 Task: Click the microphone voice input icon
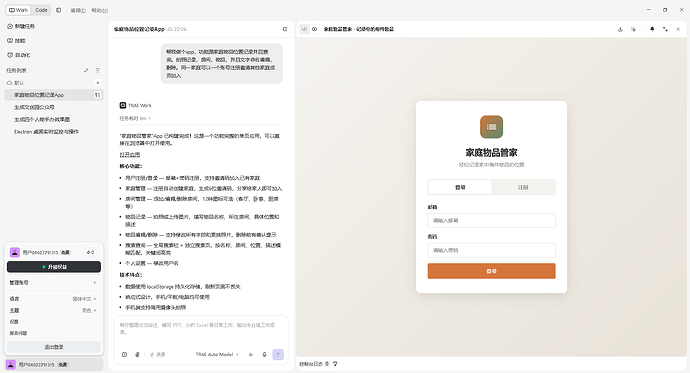point(264,355)
